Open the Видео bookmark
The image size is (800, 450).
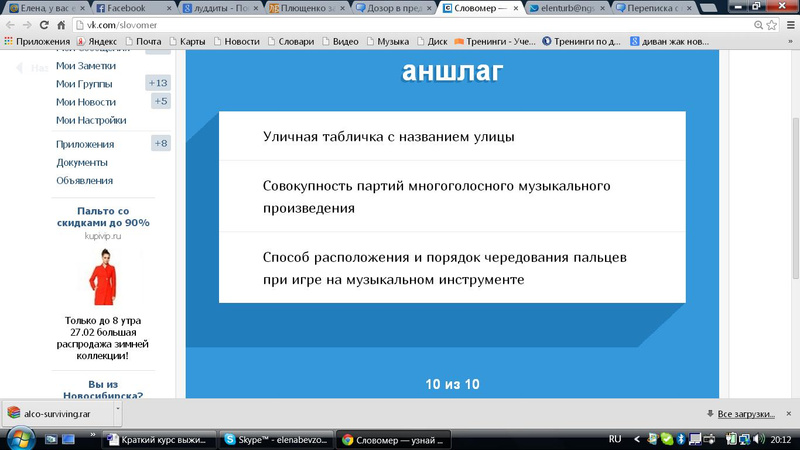pos(340,41)
